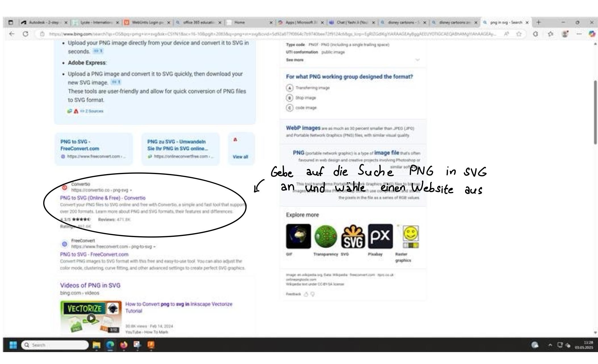
Task: Open PNG to SVG - FreeConvert.com result
Action: tap(94, 254)
